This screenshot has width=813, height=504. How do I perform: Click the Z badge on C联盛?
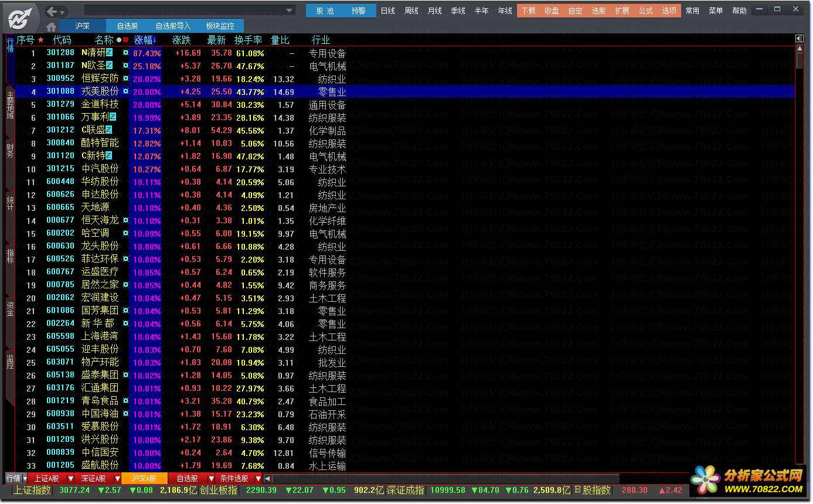tap(109, 130)
